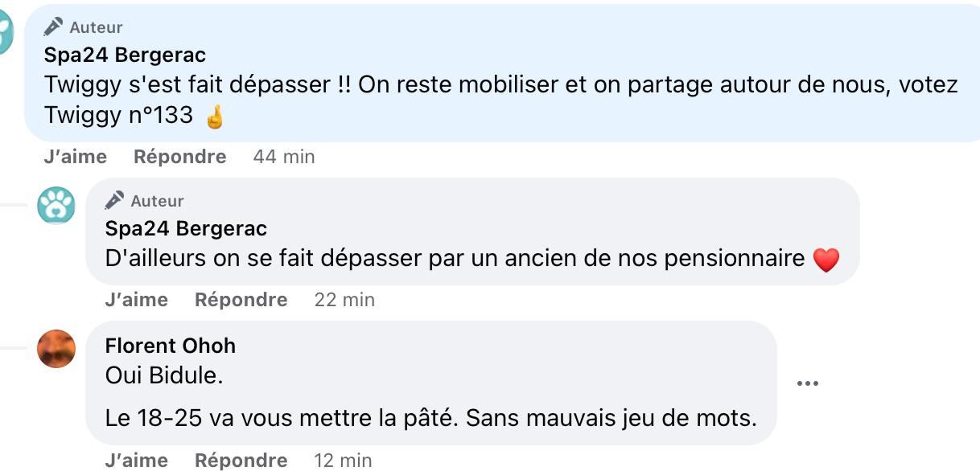
Task: Open the Spa24 Bergerac profile from the reply
Action: [x=186, y=228]
